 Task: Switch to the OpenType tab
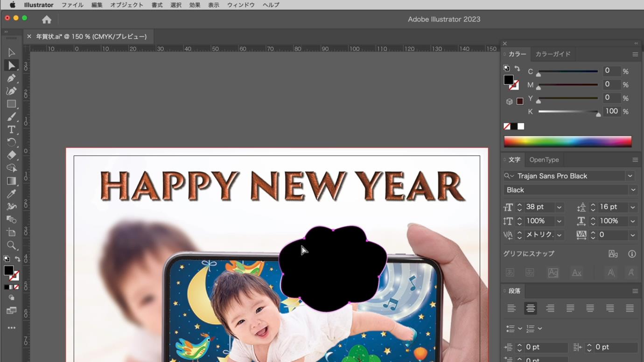[x=544, y=160]
